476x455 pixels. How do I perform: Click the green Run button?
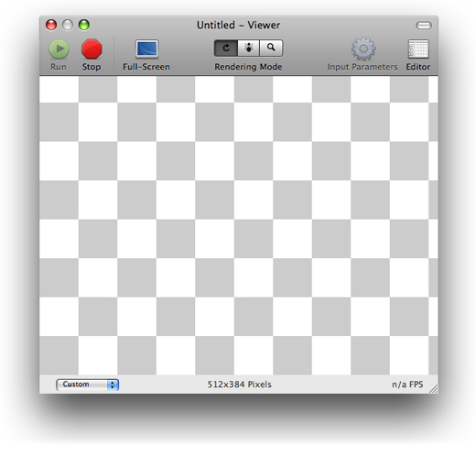[59, 49]
